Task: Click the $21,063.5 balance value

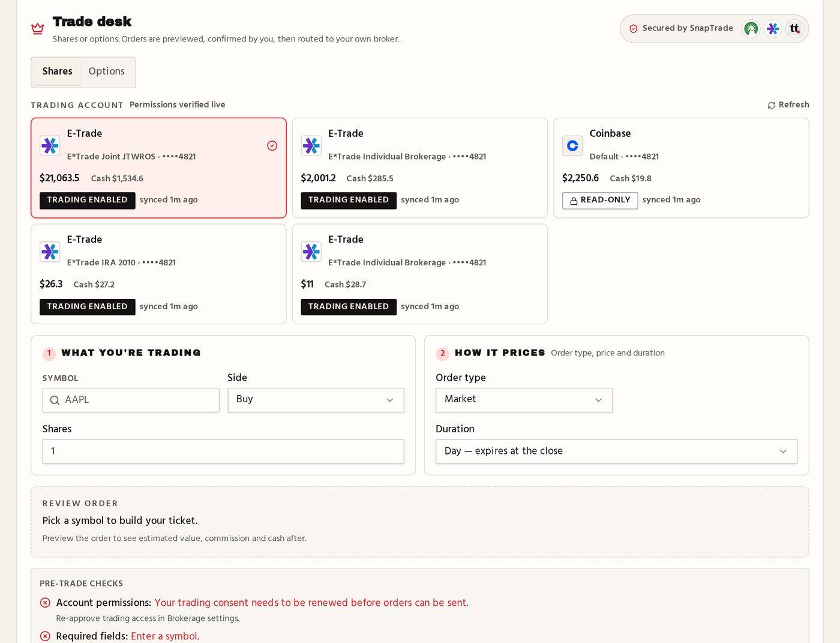Action: click(59, 178)
